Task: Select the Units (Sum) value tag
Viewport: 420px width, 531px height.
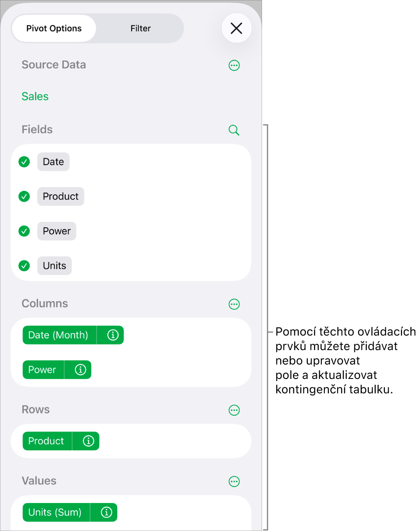Action: pos(56,512)
